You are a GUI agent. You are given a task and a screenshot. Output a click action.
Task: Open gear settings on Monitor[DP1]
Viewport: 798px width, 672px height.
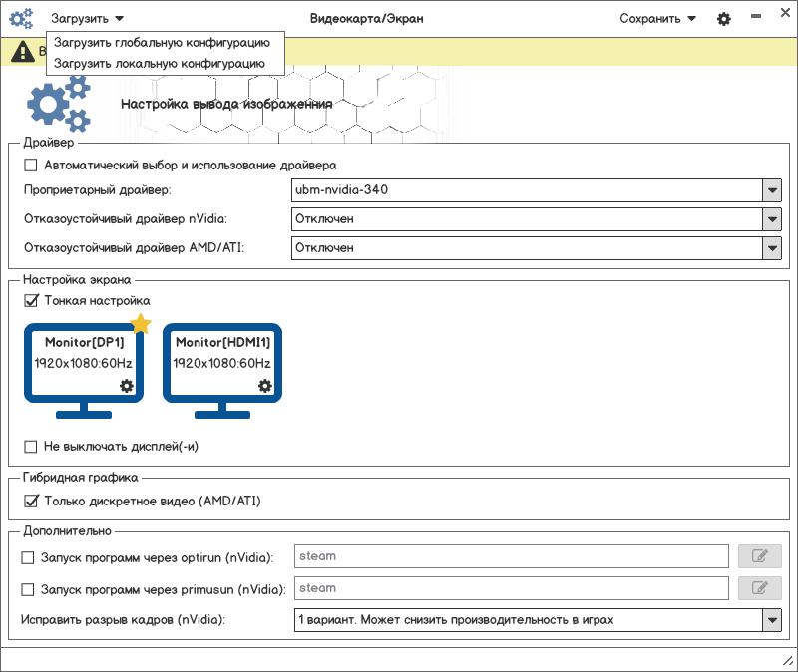click(127, 386)
